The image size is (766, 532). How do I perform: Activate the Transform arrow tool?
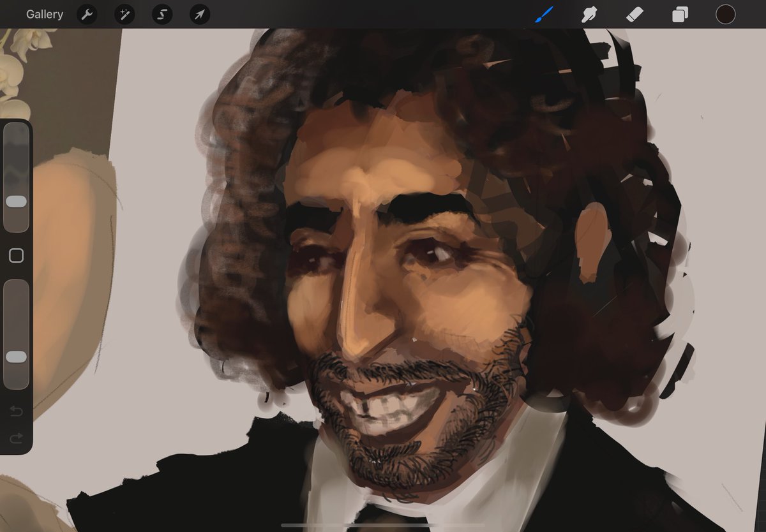(200, 14)
